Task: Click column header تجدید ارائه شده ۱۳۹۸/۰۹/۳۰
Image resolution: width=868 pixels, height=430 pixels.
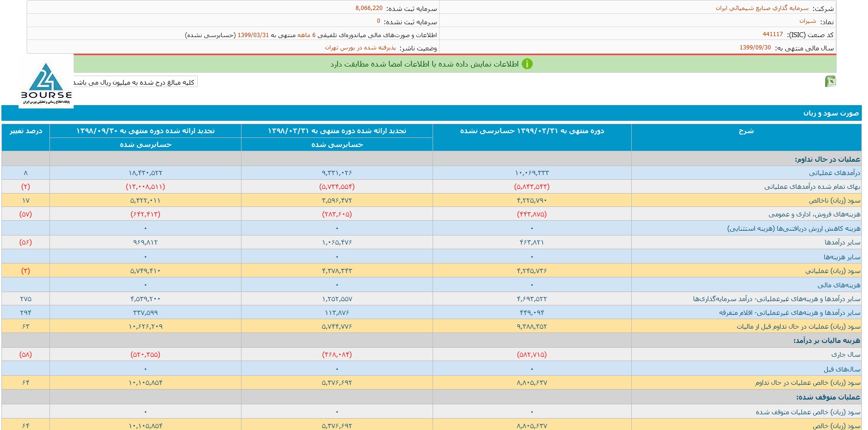Action: point(145,131)
